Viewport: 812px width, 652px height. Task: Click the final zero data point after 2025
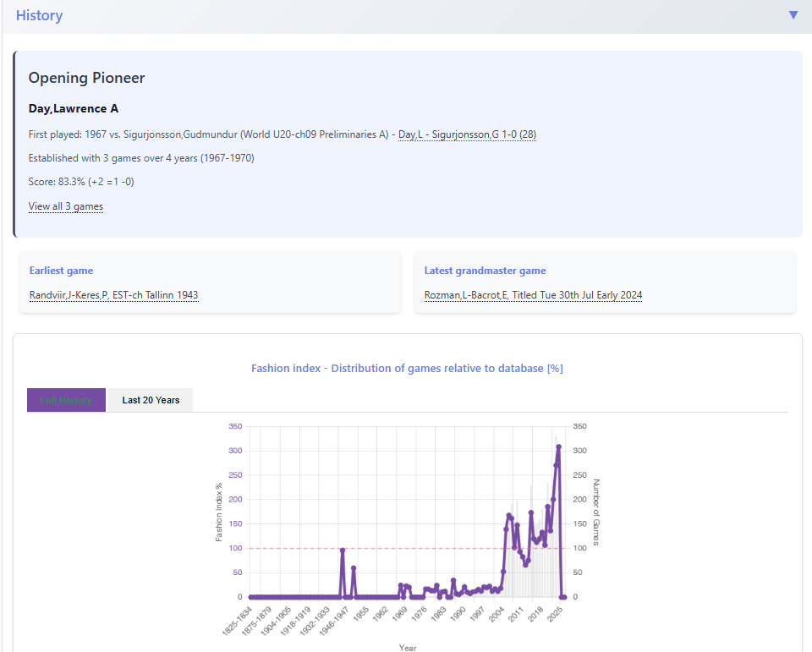tap(564, 597)
